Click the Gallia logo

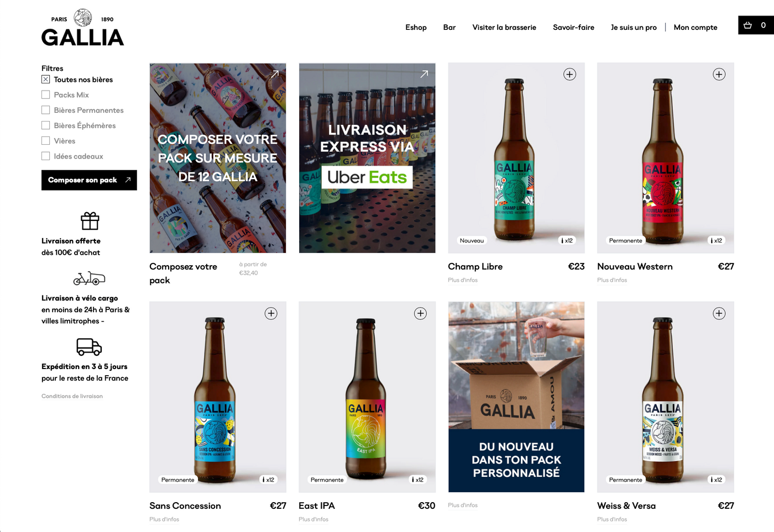[x=83, y=27]
